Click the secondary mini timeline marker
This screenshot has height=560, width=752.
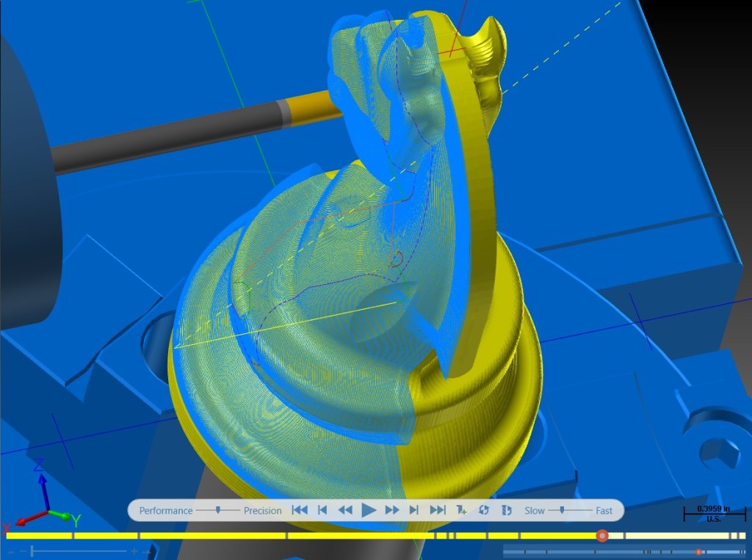click(x=699, y=553)
